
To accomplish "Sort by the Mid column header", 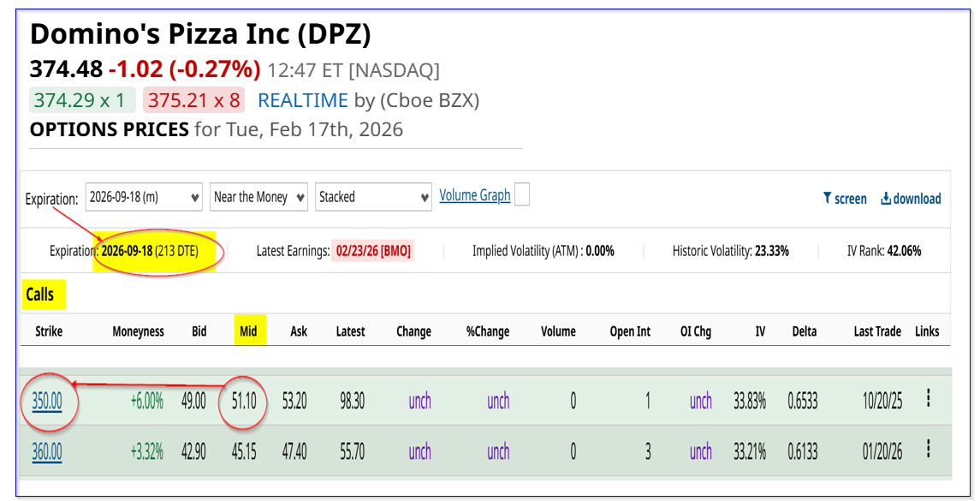I will pyautogui.click(x=248, y=331).
